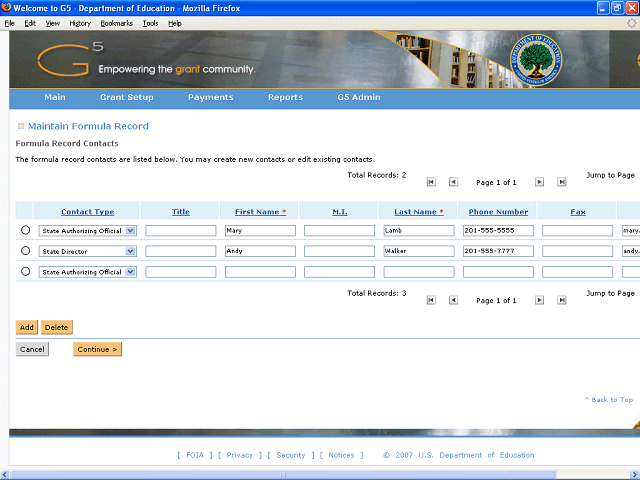Click last page icon in top pagination
This screenshot has width=640, height=480.
(x=561, y=182)
